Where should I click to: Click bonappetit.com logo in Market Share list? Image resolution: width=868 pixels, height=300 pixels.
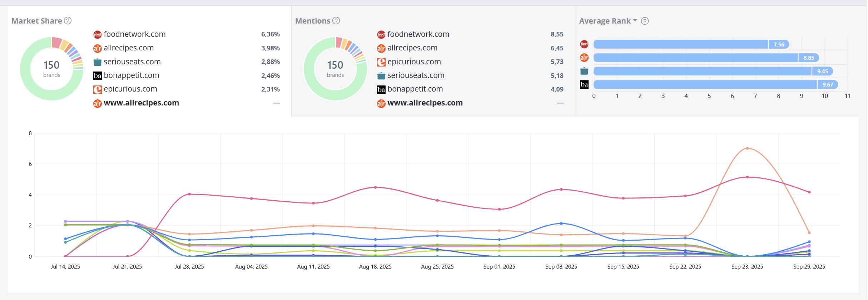(x=97, y=76)
